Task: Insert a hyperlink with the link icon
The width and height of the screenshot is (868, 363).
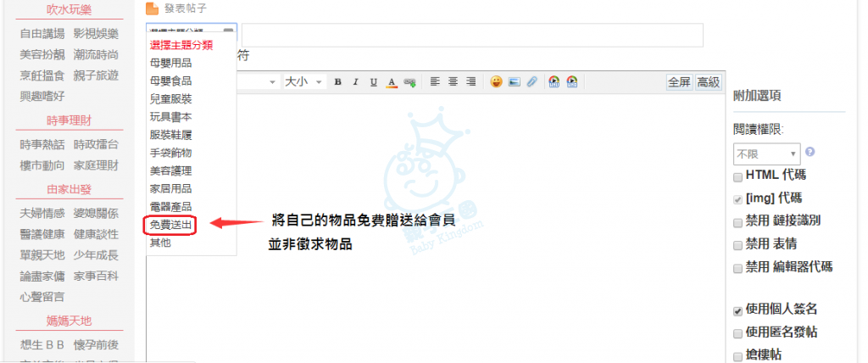Action: point(409,82)
